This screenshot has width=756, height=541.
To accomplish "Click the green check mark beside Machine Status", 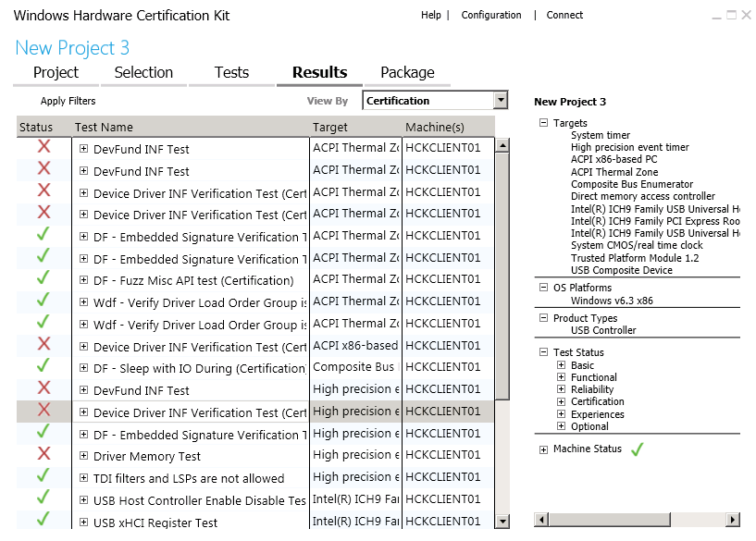I will click(x=637, y=449).
